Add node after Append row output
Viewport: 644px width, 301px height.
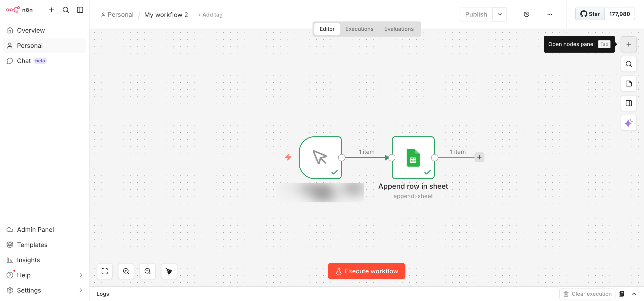(x=479, y=157)
